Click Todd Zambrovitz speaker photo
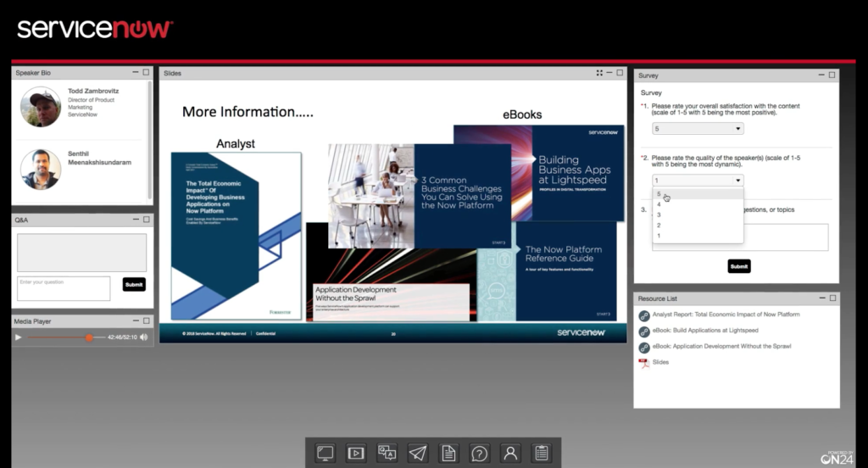Viewport: 868px width, 468px height. click(x=41, y=107)
